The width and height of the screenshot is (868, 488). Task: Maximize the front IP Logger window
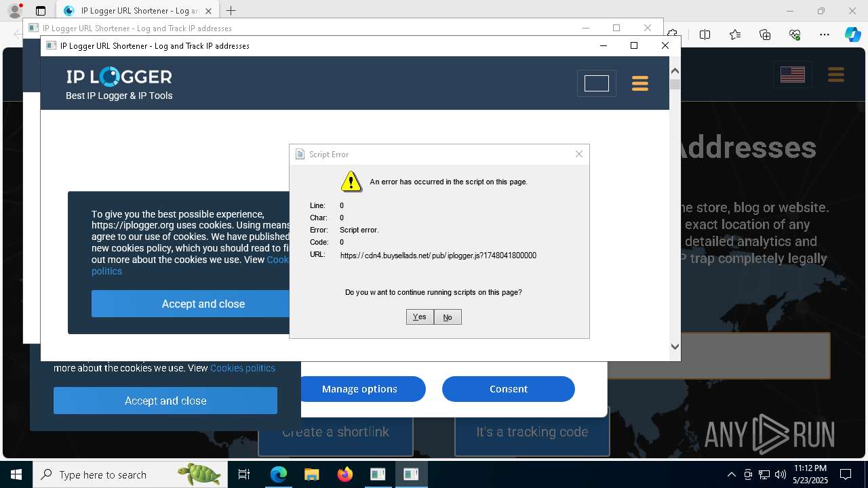coord(634,45)
